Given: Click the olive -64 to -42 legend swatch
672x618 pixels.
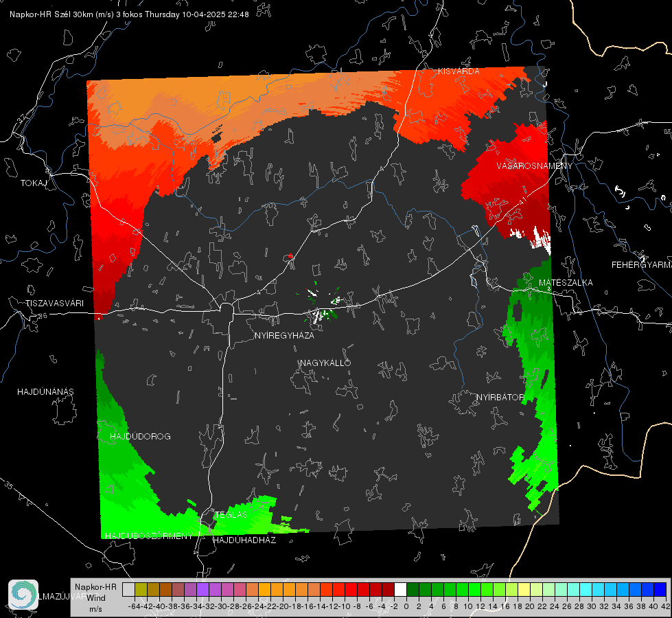Looking at the screenshot, I should tap(141, 589).
